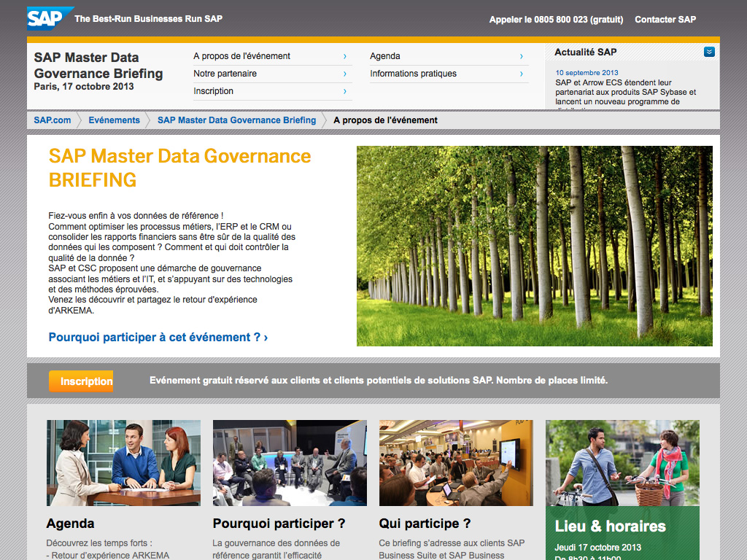Open the Agenda navigation menu item

[x=449, y=56]
